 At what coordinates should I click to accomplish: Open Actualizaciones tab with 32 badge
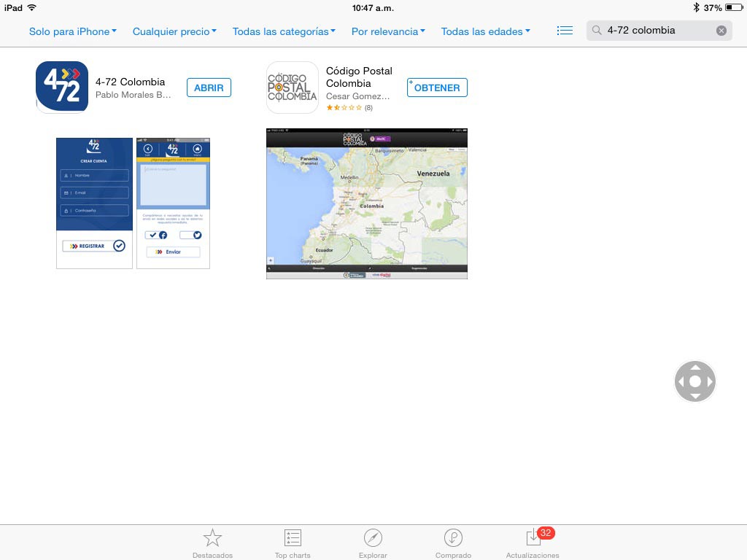pos(533,544)
